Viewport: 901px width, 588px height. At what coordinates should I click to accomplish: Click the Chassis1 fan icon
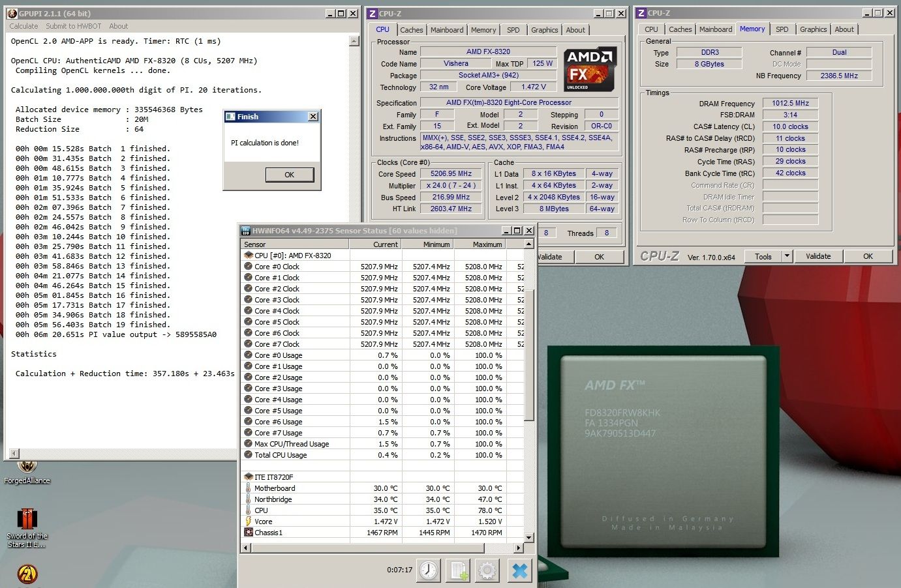(x=248, y=532)
